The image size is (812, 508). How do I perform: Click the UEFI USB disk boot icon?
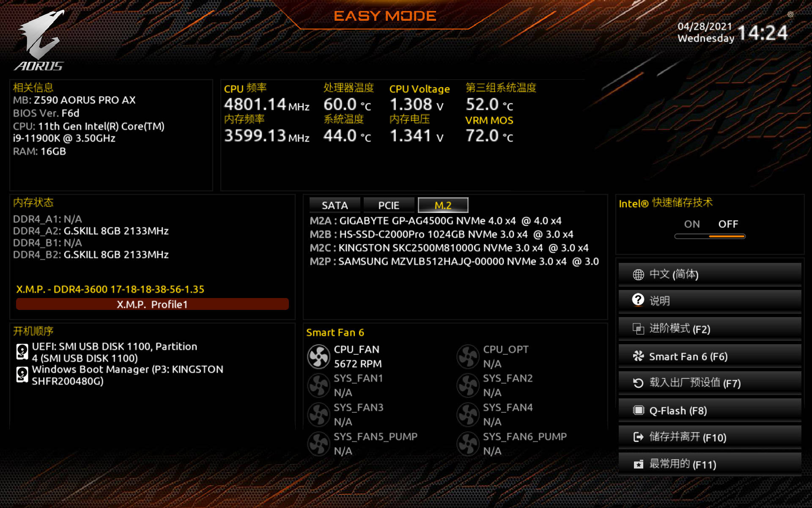(x=22, y=351)
